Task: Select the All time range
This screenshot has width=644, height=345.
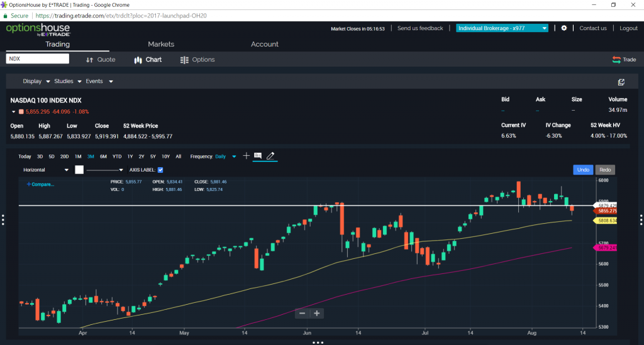Action: (x=178, y=156)
